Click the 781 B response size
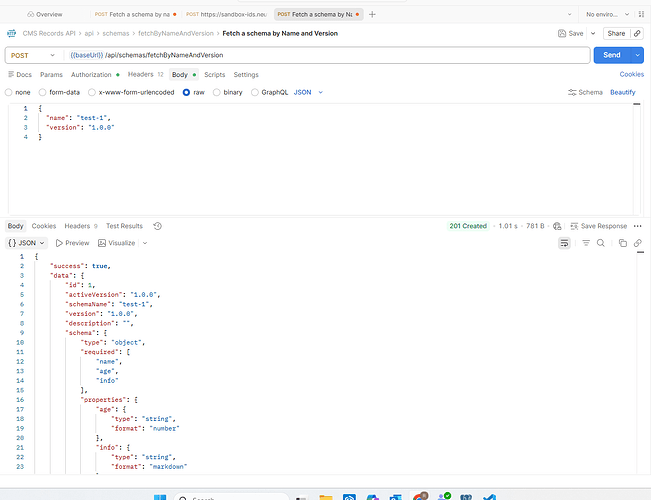The image size is (651, 500). click(535, 226)
